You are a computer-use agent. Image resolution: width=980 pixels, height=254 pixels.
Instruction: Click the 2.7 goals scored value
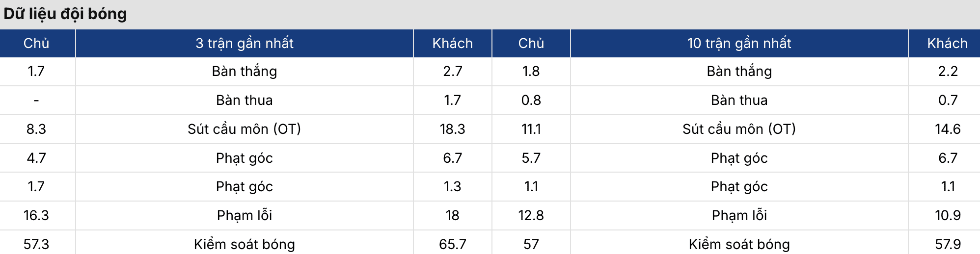coord(452,72)
